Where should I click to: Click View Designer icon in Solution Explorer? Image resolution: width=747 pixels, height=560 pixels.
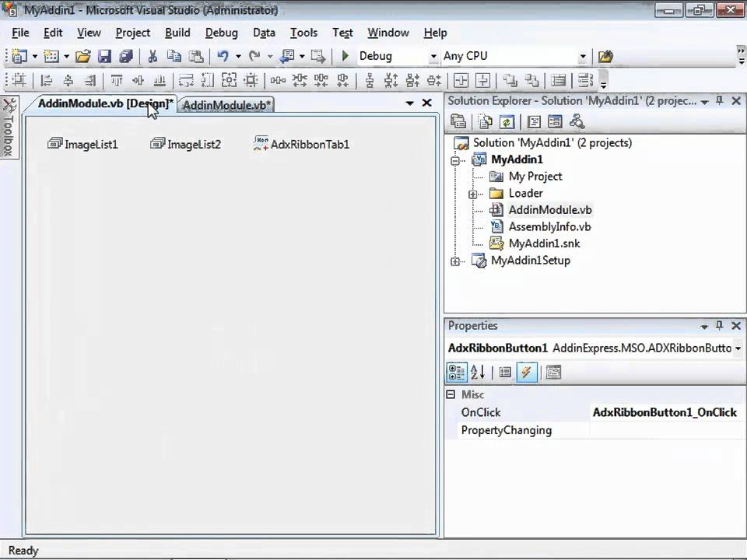tap(555, 122)
